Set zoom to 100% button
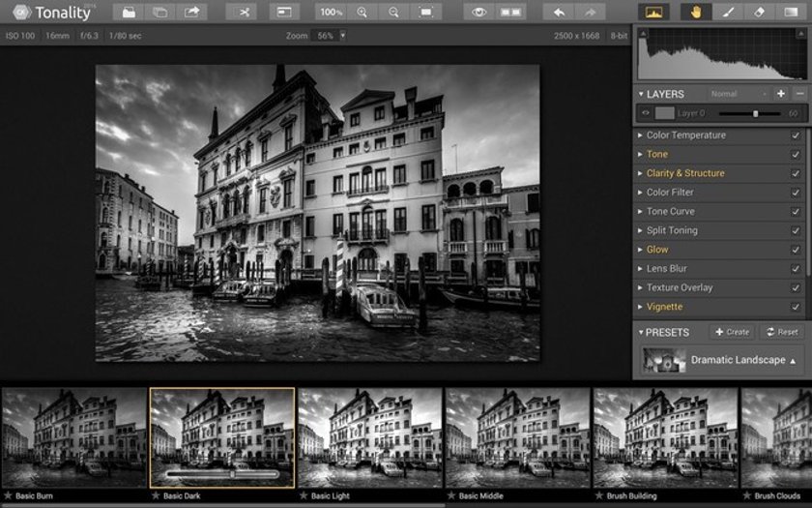The width and height of the screenshot is (812, 508). tap(331, 12)
